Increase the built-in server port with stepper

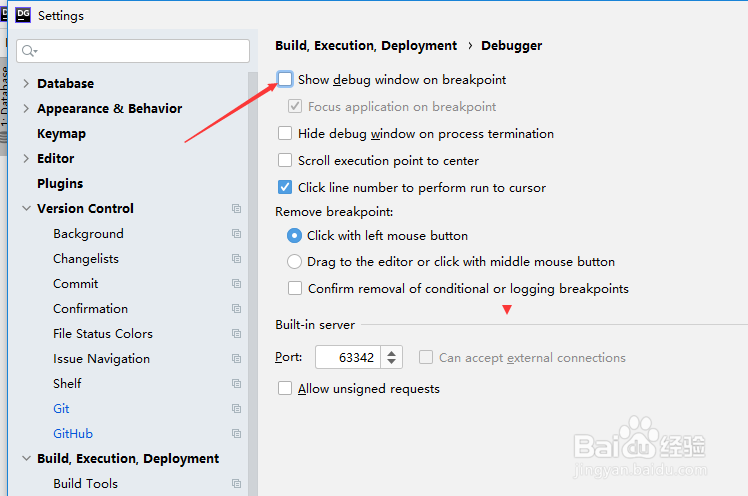392,352
